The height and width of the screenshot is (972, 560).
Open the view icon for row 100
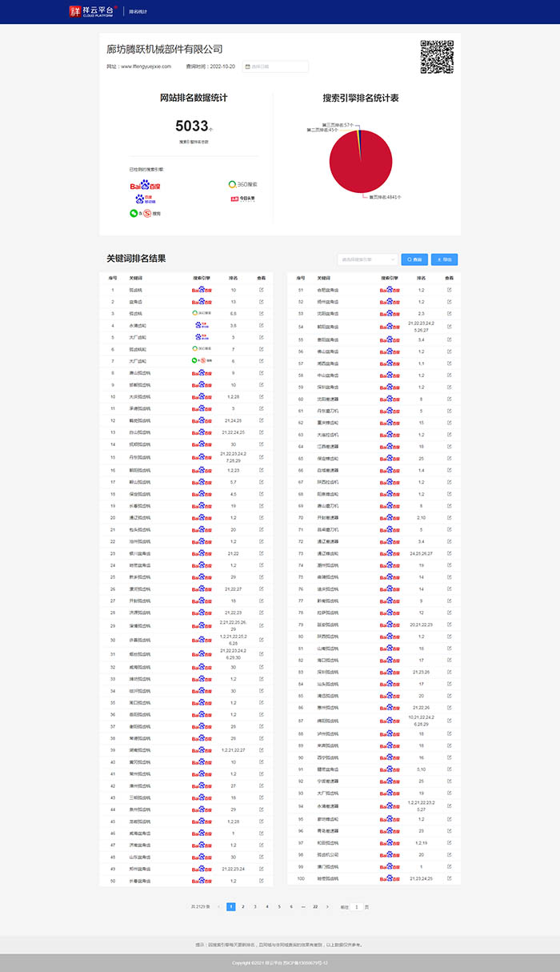pyautogui.click(x=449, y=878)
